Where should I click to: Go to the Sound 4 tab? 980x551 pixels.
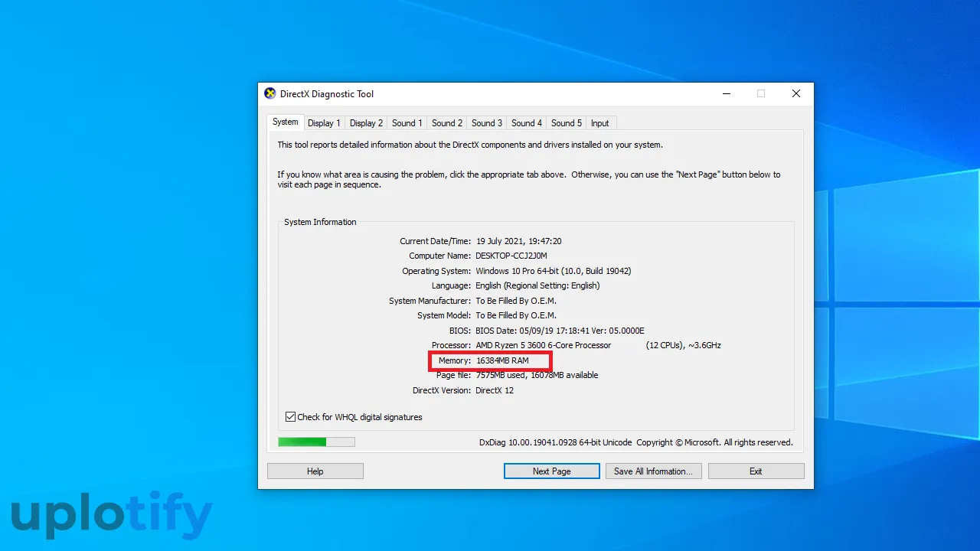click(526, 123)
